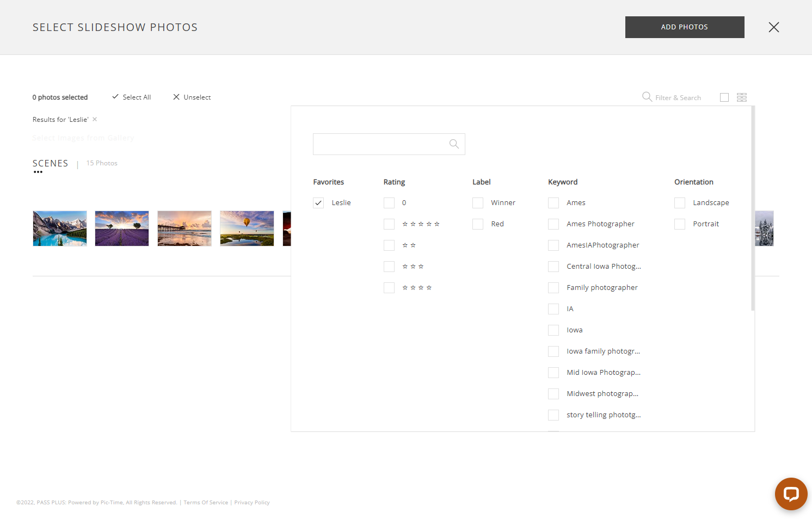The width and height of the screenshot is (812, 519).
Task: Tick the AmesIAPhotographer keyword checkbox
Action: 553,245
